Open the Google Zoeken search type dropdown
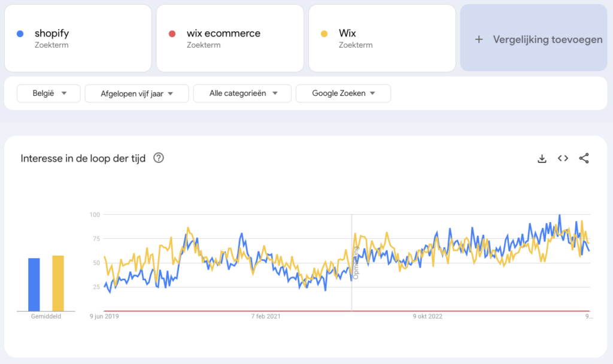The height and width of the screenshot is (364, 613). tap(343, 93)
